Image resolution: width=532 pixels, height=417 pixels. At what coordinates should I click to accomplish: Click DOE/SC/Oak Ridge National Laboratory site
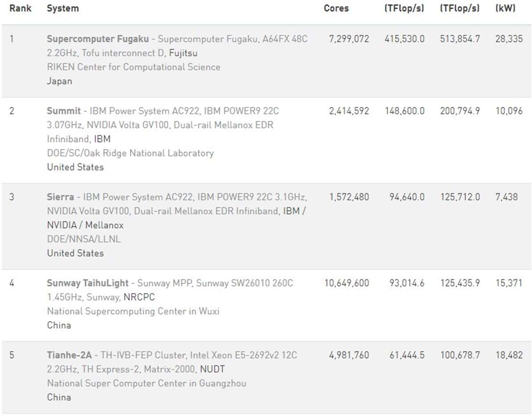point(130,153)
